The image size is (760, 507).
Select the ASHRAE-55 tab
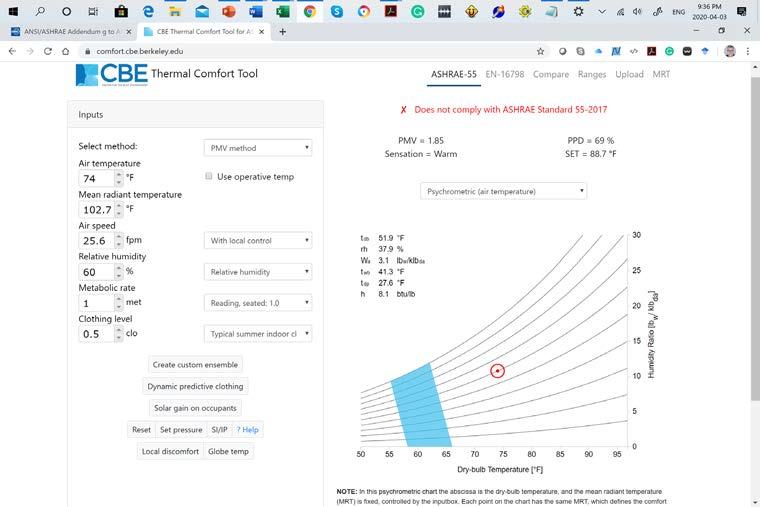tap(454, 74)
